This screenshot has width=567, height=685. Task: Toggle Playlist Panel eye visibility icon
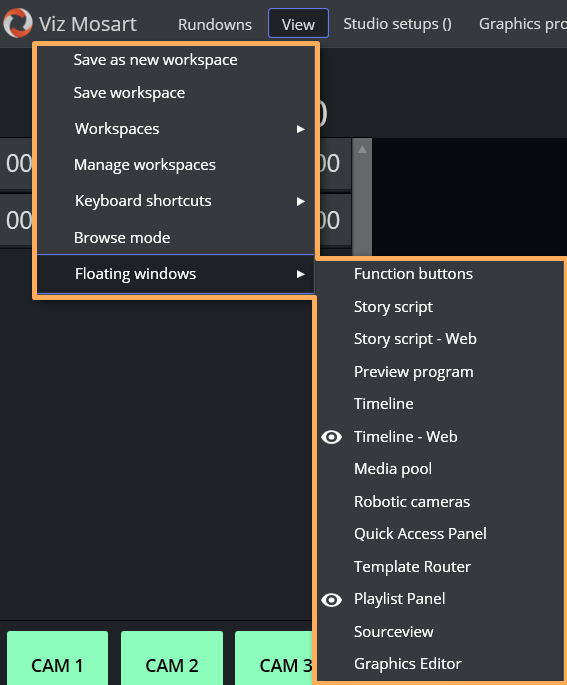(332, 600)
